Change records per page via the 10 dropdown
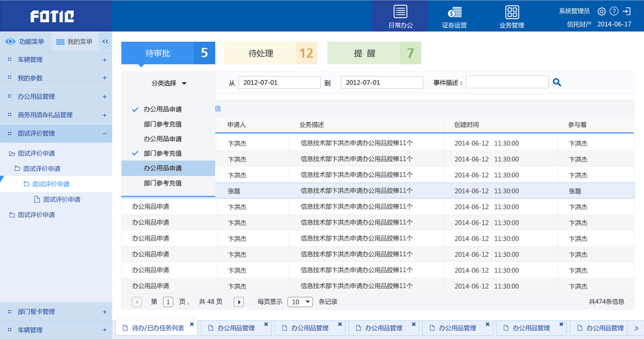 300,301
